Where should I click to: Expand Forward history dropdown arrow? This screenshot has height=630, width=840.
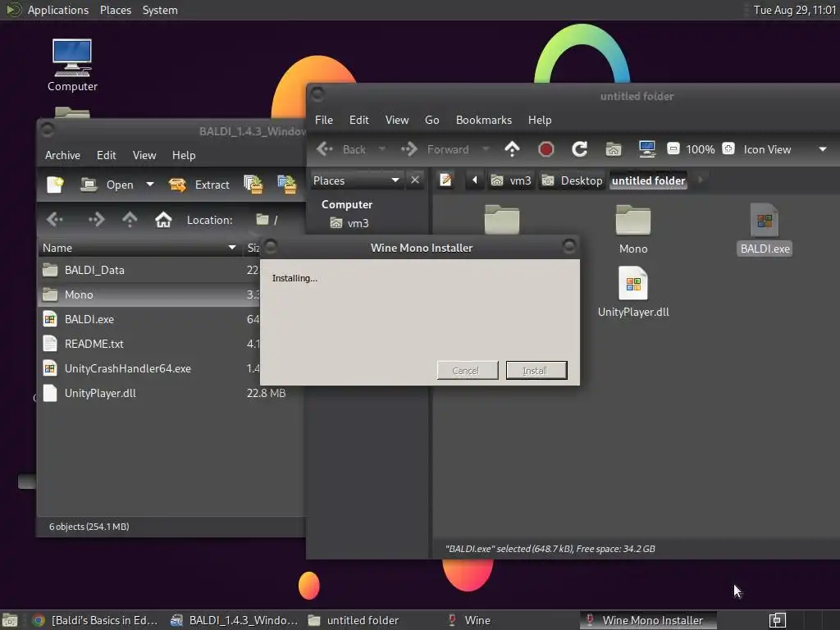click(486, 149)
